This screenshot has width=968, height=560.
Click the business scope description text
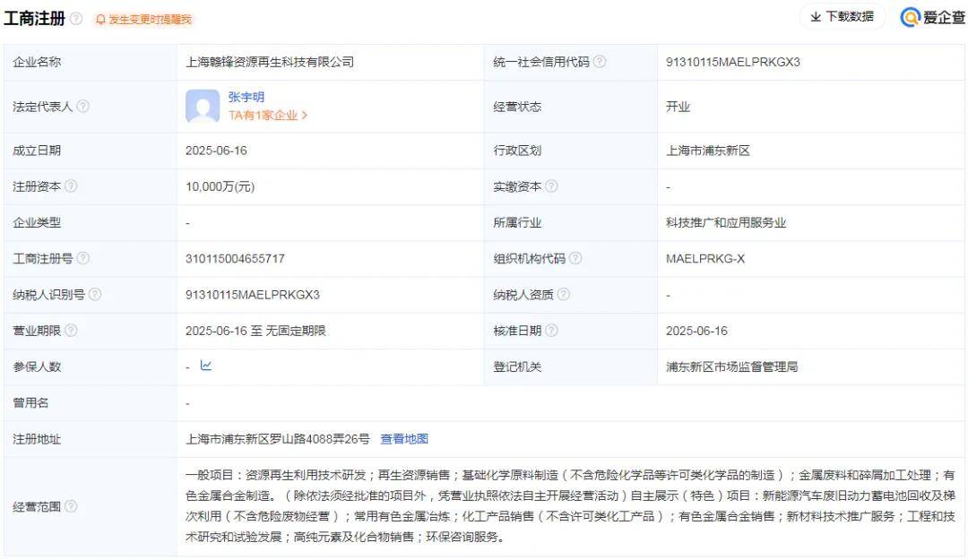[570, 505]
